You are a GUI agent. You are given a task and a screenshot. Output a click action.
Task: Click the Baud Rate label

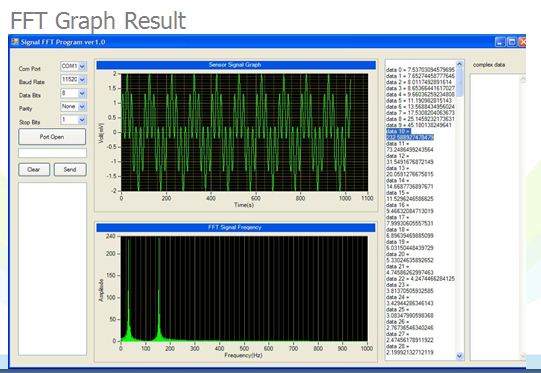click(32, 82)
